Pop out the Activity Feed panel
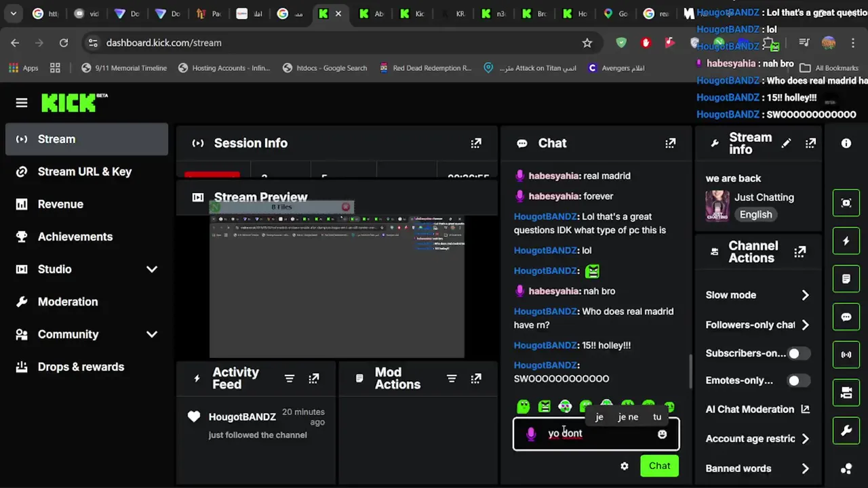Image resolution: width=868 pixels, height=488 pixels. coord(314,378)
